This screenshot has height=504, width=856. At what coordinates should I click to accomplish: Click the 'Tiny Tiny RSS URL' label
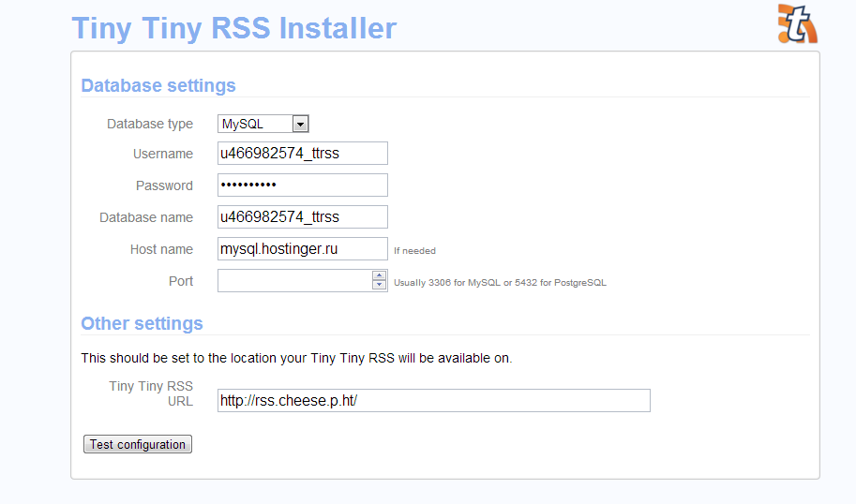(x=151, y=393)
